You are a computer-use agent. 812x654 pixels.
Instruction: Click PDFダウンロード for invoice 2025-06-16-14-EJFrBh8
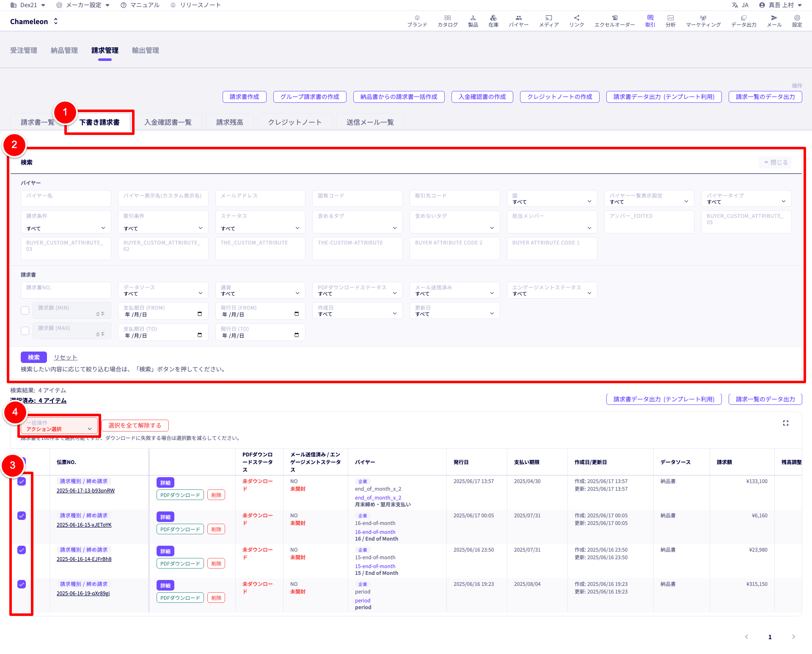tap(180, 563)
